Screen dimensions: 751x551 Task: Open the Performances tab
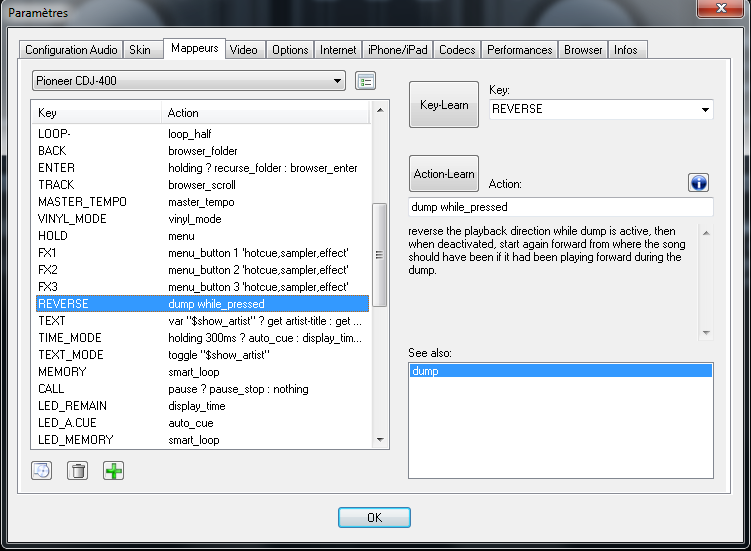pos(520,50)
